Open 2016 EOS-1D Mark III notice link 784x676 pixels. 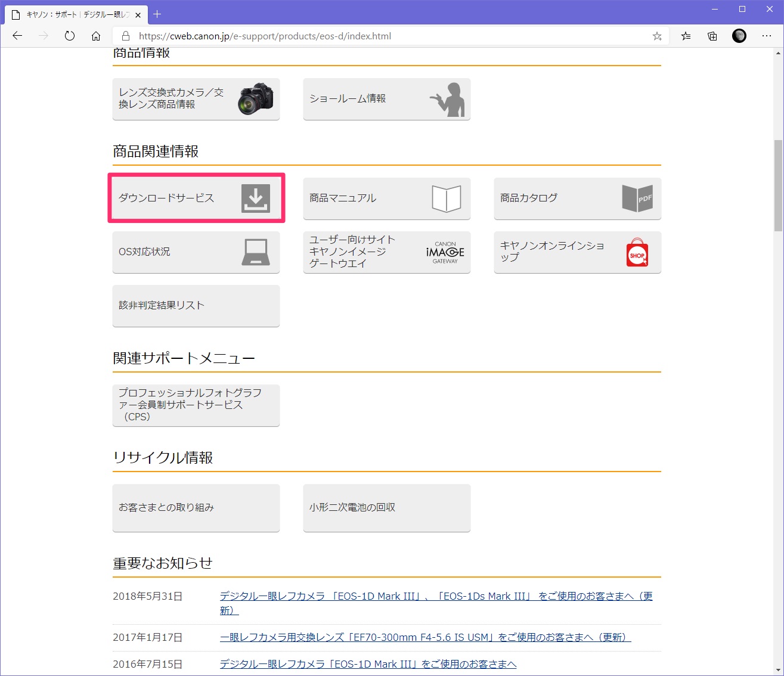tap(368, 664)
